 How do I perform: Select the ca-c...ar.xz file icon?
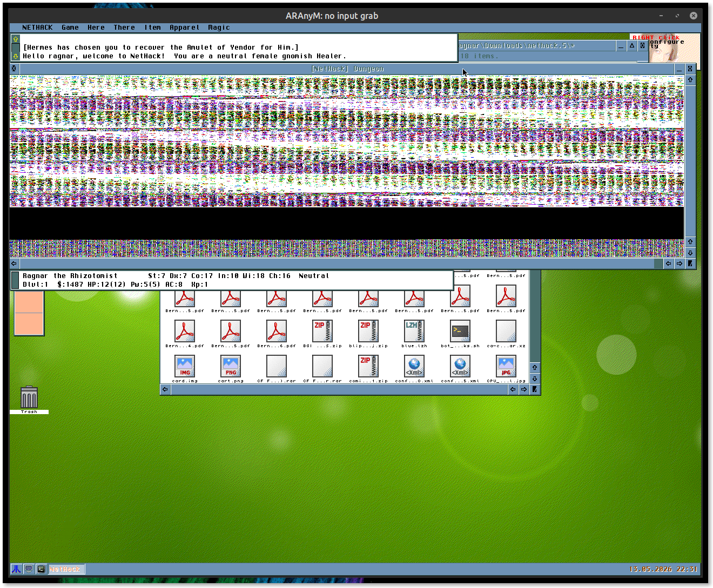tap(506, 332)
